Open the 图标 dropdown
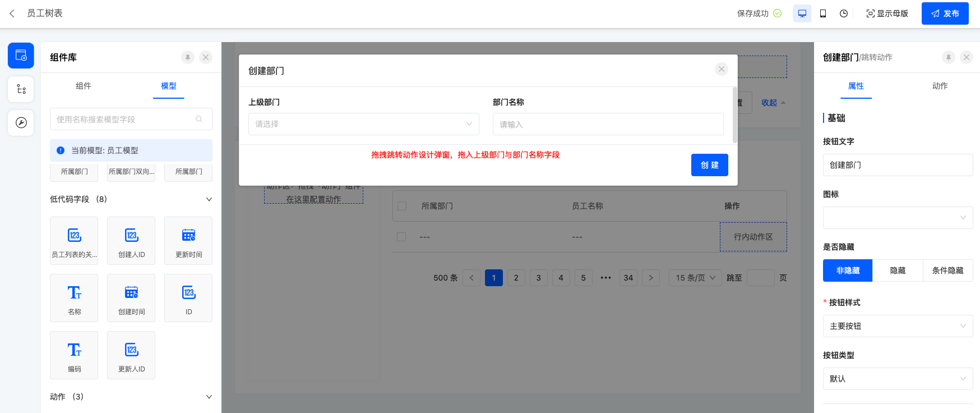 point(898,218)
